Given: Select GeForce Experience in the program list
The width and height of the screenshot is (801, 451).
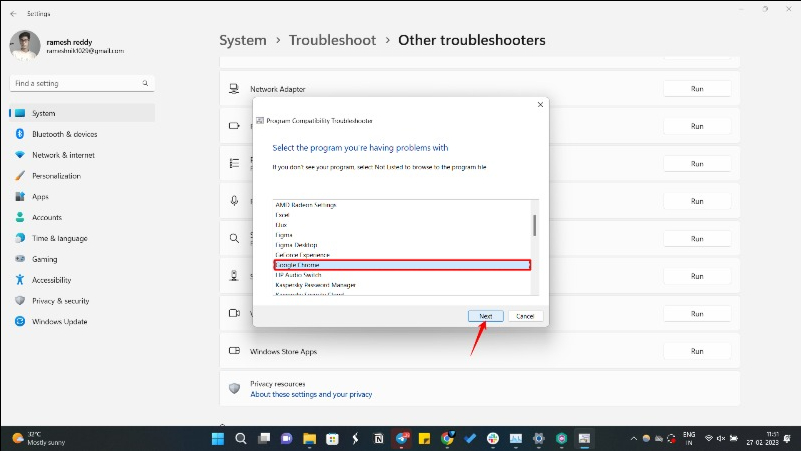Looking at the screenshot, I should point(302,254).
